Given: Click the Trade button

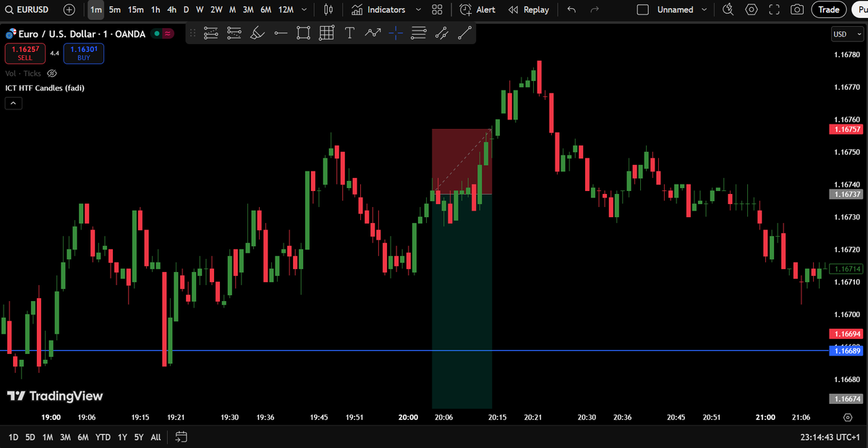Looking at the screenshot, I should tap(829, 9).
